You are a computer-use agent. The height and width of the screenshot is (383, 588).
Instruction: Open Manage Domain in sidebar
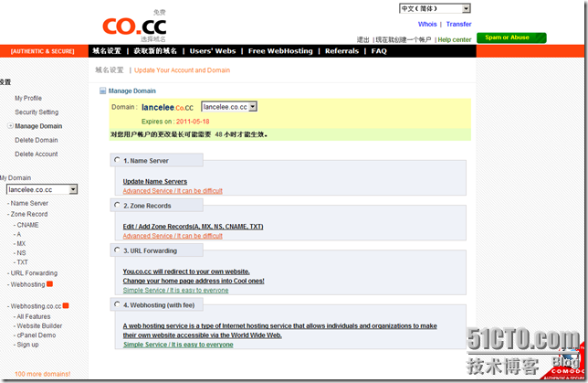[38, 126]
